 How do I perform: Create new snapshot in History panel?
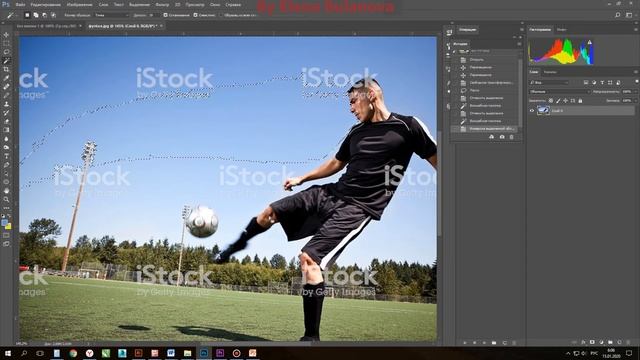pos(502,137)
